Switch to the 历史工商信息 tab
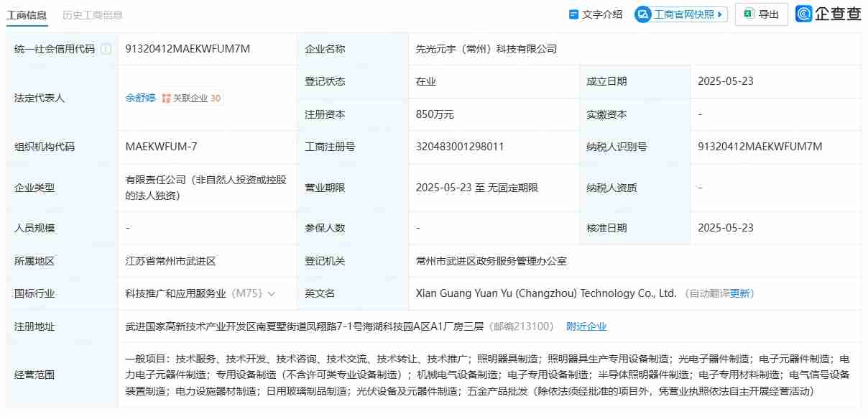This screenshot has width=868, height=417. [94, 14]
